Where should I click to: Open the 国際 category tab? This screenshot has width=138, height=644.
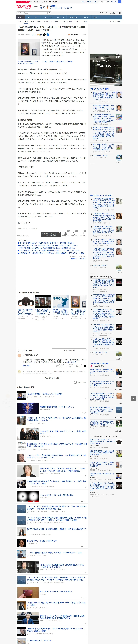click(32, 21)
